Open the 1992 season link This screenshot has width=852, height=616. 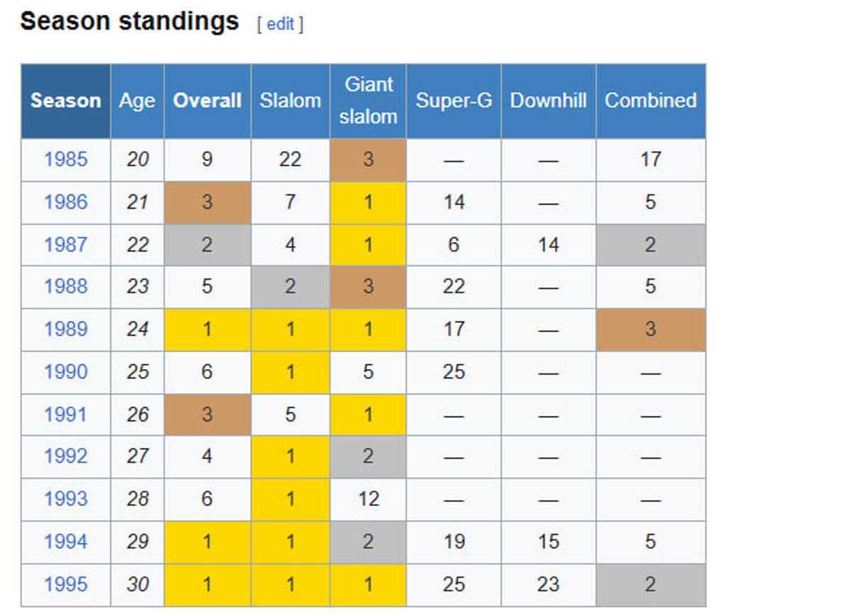[x=65, y=456]
